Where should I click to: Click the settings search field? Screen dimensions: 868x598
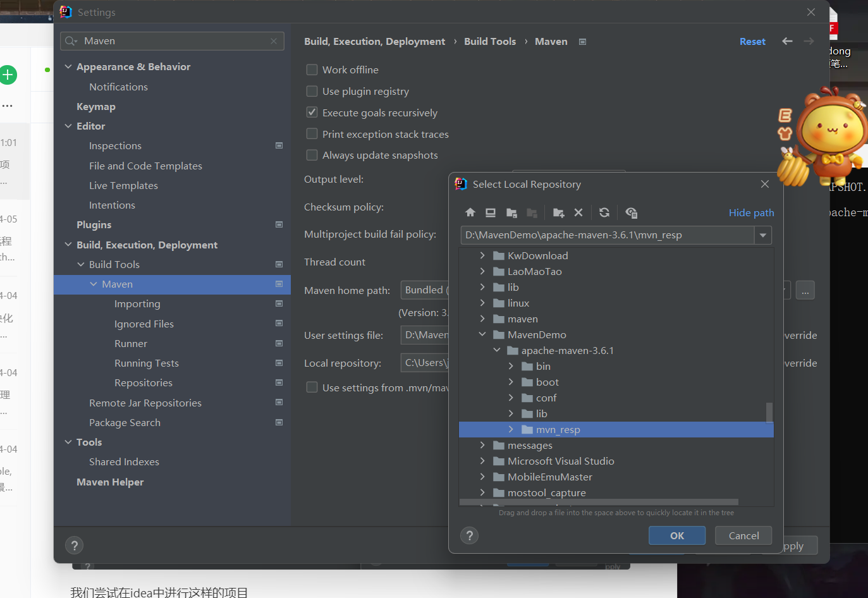172,41
